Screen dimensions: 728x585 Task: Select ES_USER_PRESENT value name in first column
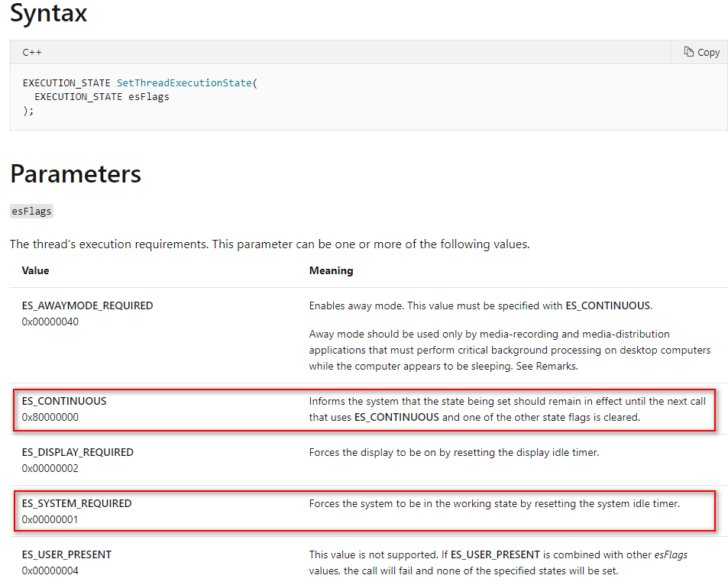(67, 554)
